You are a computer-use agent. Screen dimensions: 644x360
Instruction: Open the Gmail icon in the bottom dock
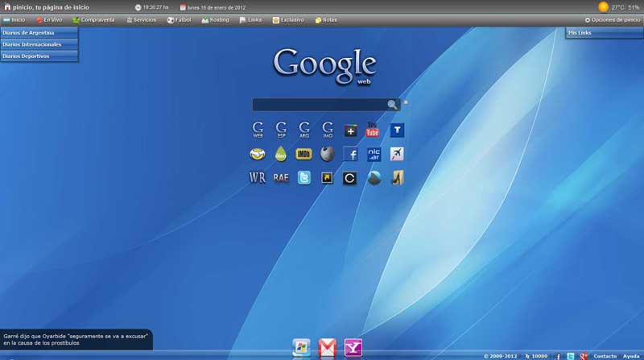click(327, 348)
